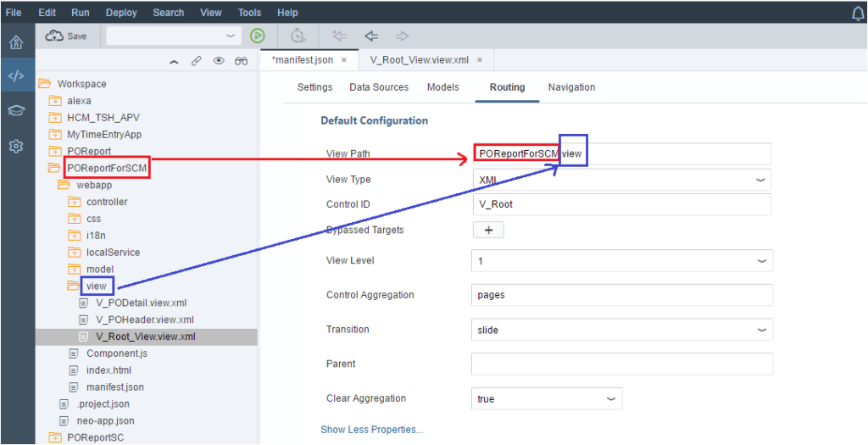Open the Development code editor perspective
Screen dimensions: 868x445
pyautogui.click(x=17, y=76)
